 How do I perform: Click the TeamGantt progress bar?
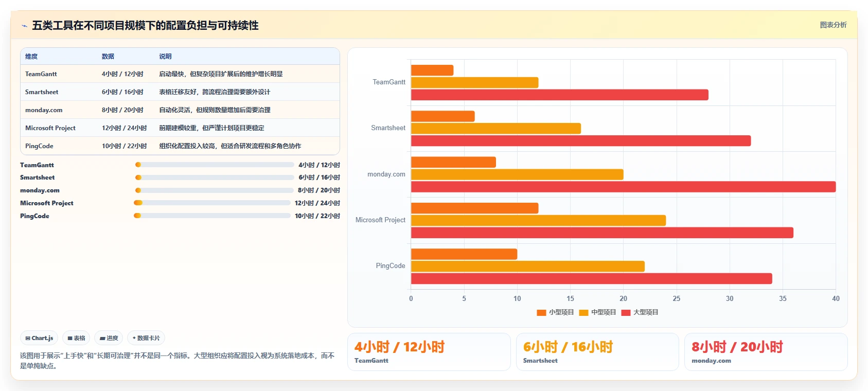(x=215, y=165)
